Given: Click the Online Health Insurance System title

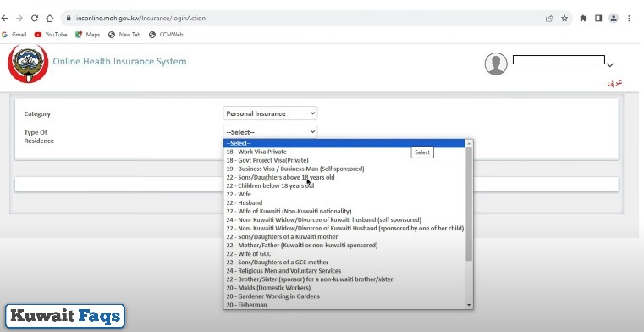Looking at the screenshot, I should point(119,61).
